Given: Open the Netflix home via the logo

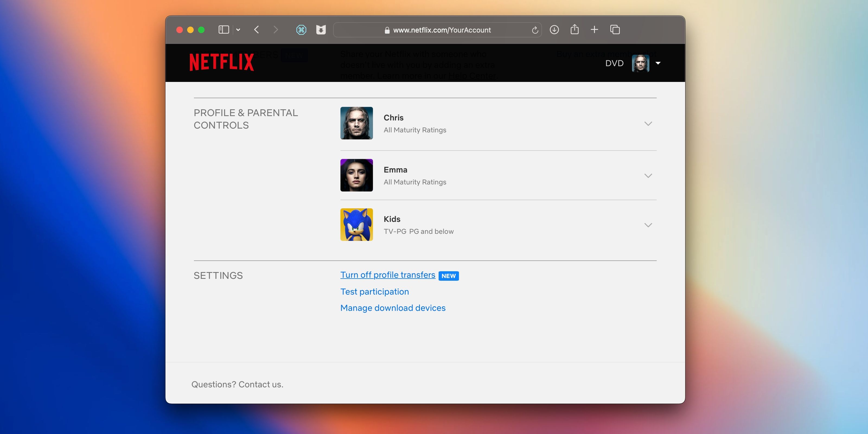Looking at the screenshot, I should click(221, 62).
